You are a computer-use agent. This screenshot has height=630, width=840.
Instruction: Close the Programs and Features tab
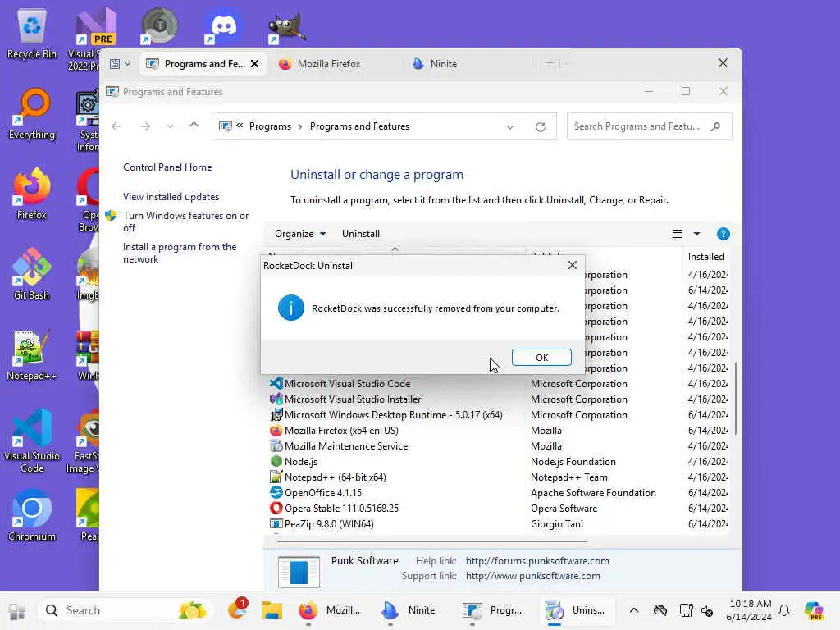(x=255, y=64)
